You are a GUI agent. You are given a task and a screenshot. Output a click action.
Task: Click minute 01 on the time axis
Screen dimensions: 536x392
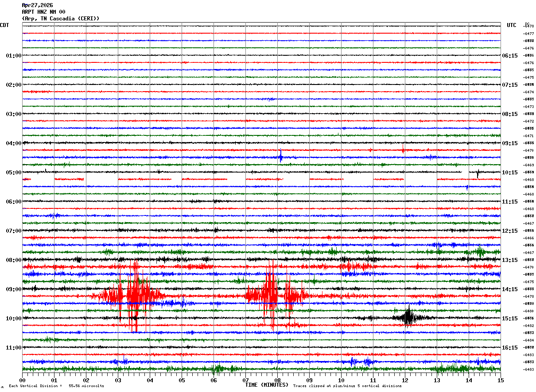tap(54, 380)
